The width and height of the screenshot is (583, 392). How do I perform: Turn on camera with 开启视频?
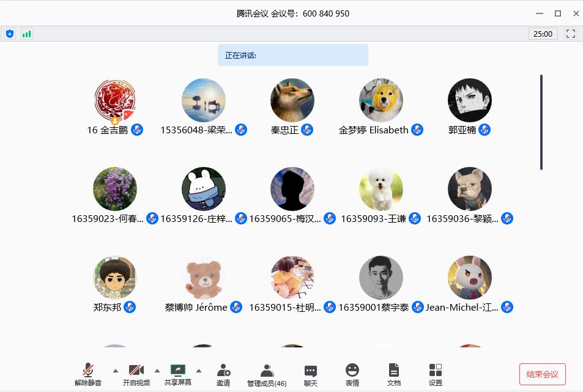[136, 374]
